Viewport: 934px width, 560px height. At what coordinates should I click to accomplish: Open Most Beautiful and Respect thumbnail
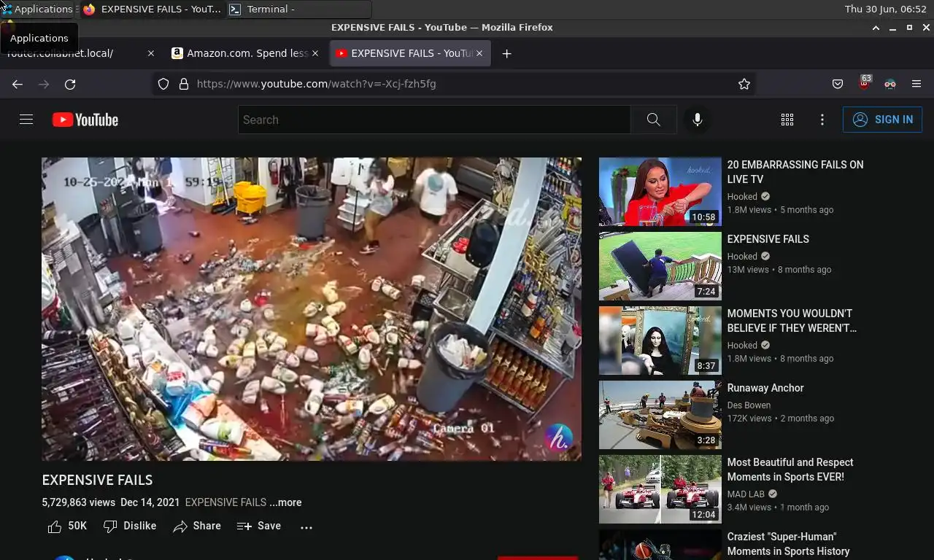660,489
